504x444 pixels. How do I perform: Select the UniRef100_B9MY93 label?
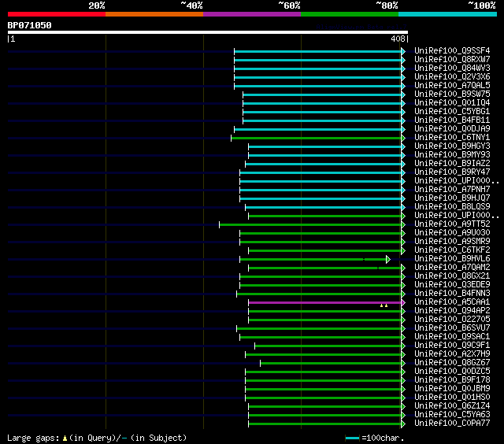coord(452,155)
